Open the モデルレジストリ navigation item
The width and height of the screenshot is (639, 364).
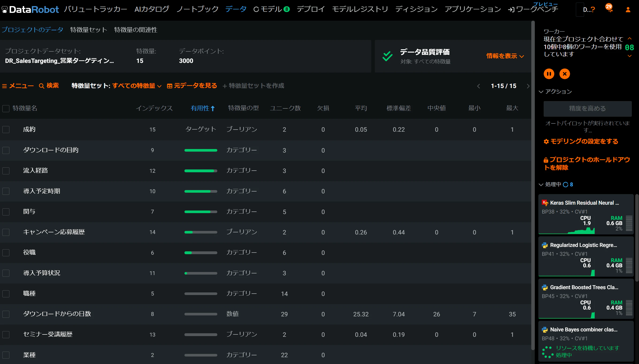point(360,9)
